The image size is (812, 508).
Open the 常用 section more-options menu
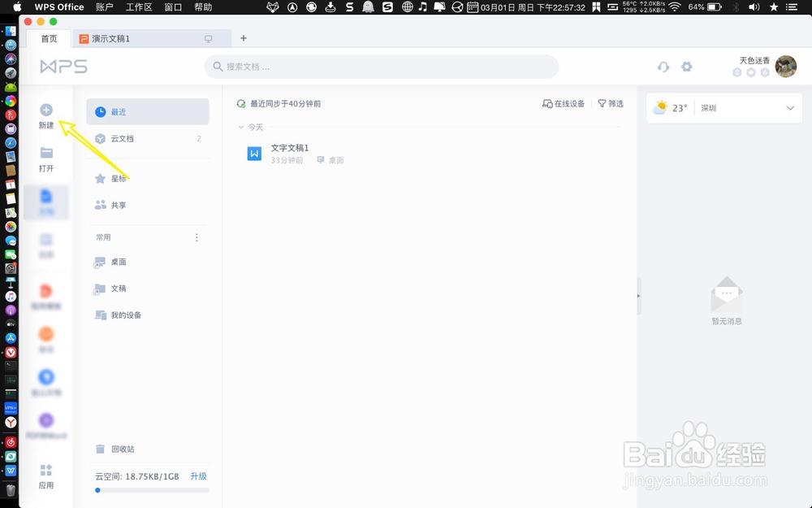196,237
